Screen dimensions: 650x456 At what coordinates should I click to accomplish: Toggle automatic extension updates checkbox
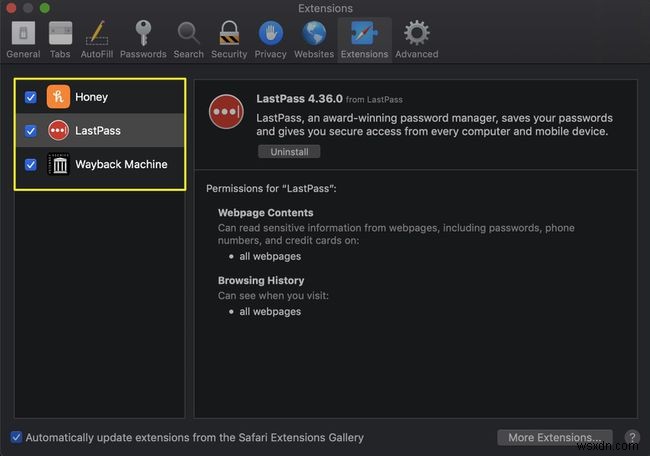16,437
